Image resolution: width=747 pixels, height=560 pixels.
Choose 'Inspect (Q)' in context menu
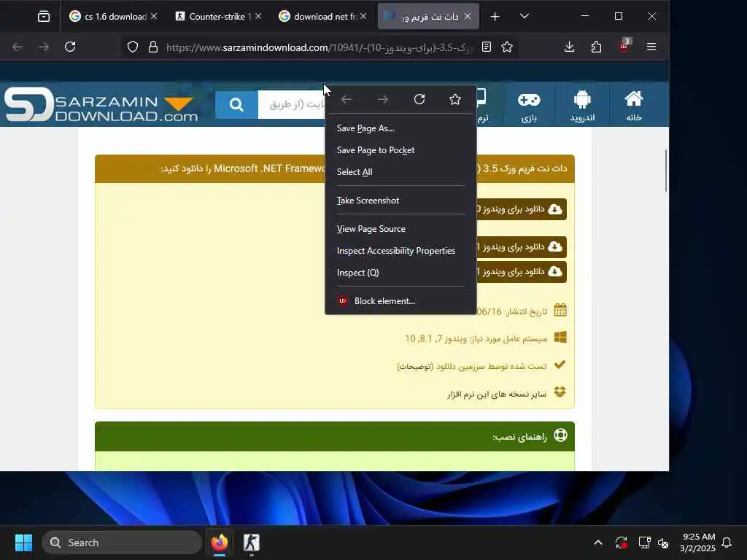(x=400, y=273)
